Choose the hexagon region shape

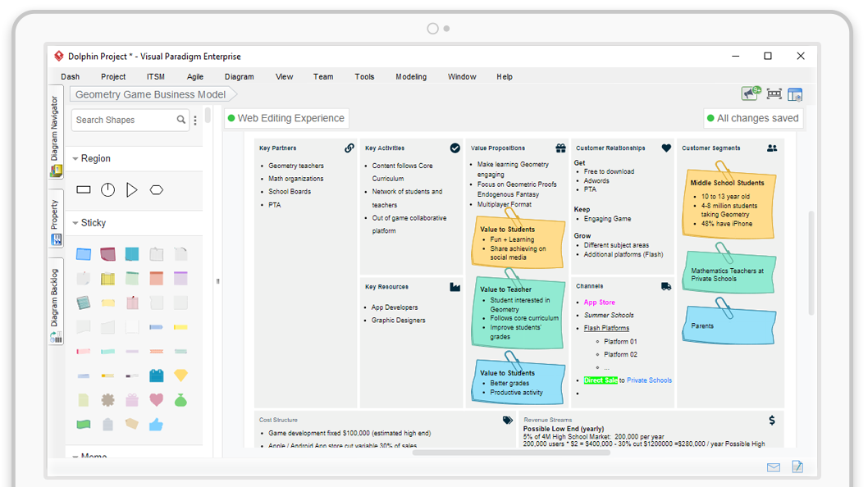pyautogui.click(x=156, y=190)
